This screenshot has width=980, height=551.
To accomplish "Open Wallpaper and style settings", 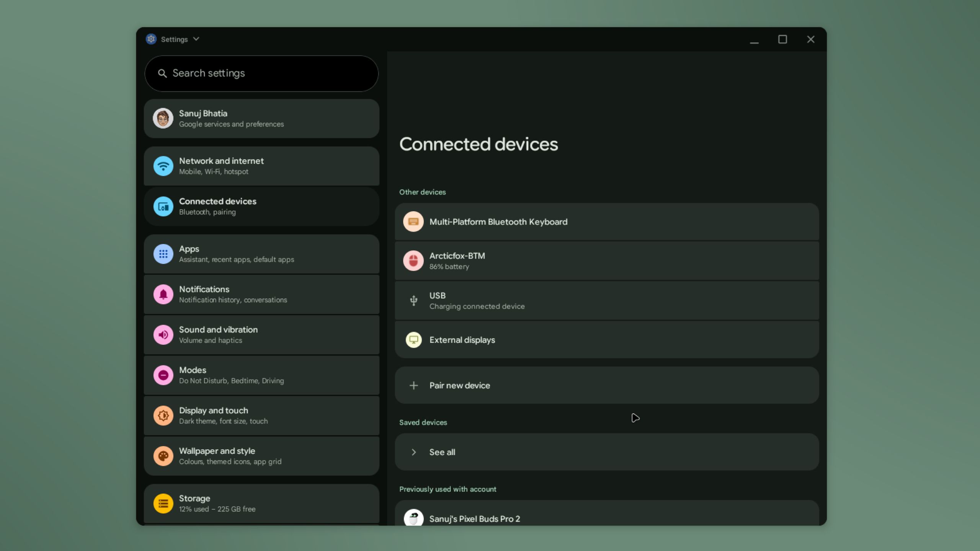I will (x=261, y=456).
